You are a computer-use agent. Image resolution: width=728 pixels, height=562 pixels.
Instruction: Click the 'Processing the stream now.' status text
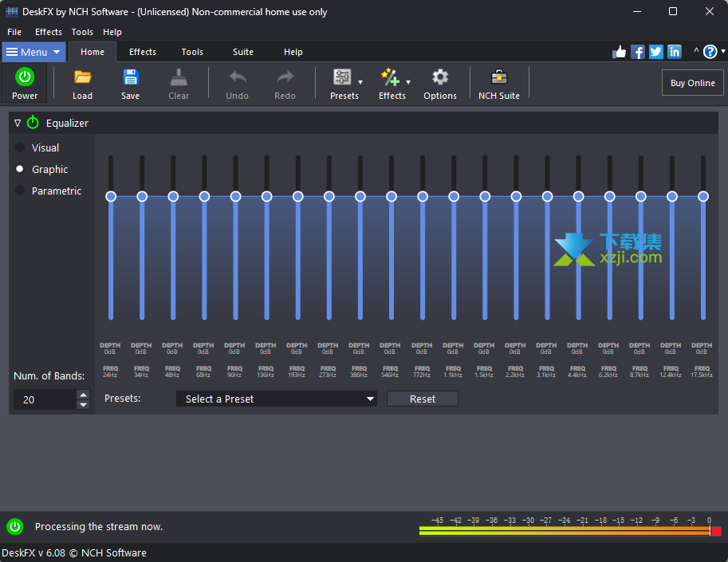point(99,527)
